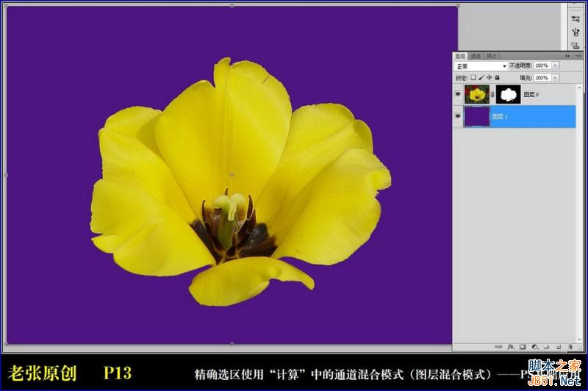
Task: Open the Brush presets panel icon
Action: [x=576, y=18]
